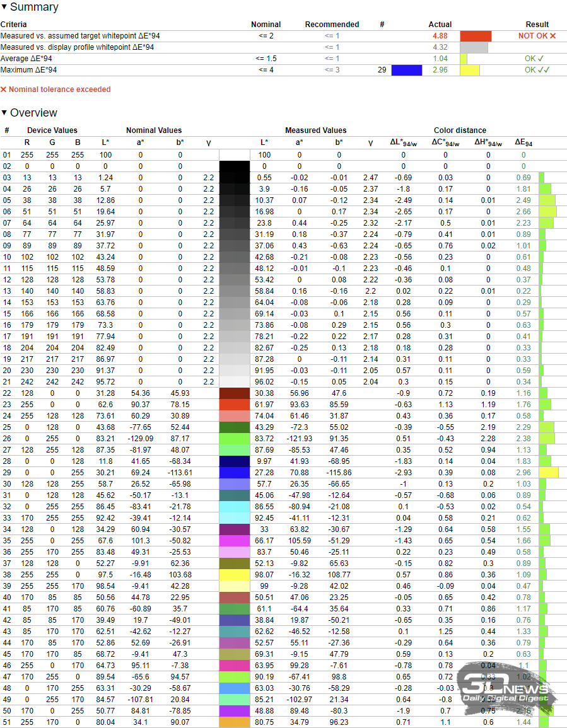Screen dimensions: 567x728
Task: Select the magenta swatch in row 35
Action: (235, 540)
